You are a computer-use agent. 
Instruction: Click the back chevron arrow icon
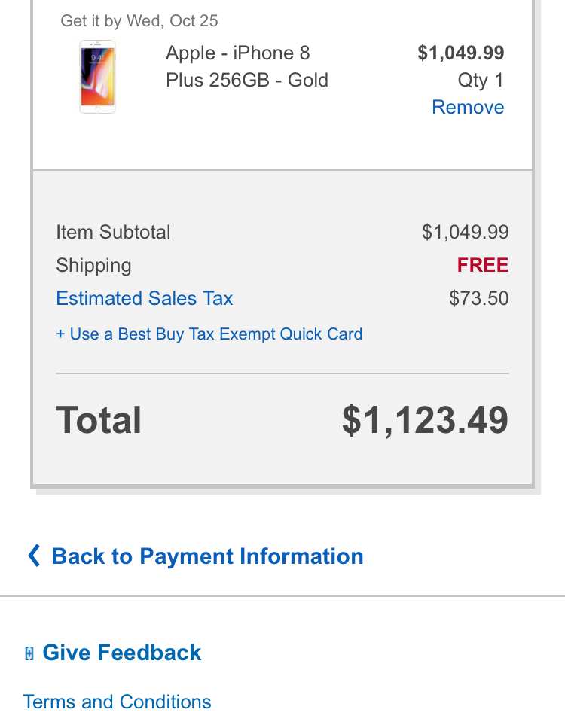(x=34, y=556)
